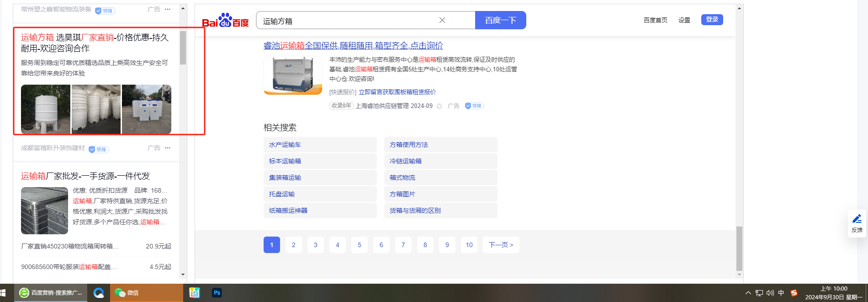Expand hidden system tray icons chevron

click(x=748, y=293)
